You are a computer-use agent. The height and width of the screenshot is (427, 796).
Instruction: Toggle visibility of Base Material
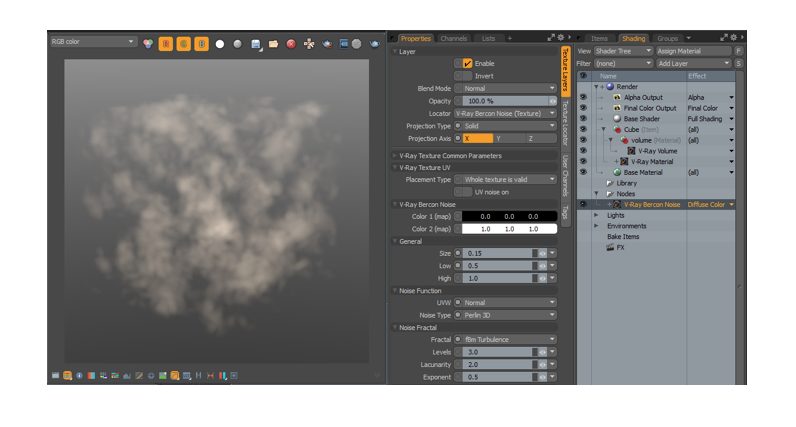coord(583,172)
